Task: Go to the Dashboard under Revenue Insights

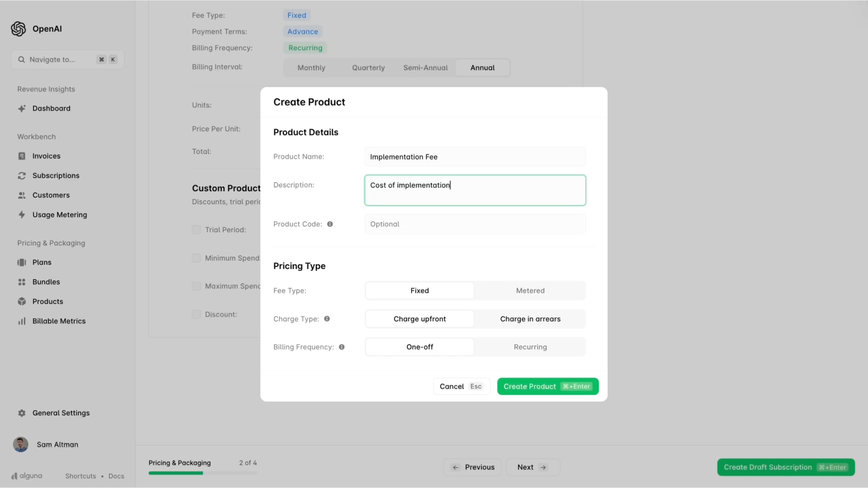Action: click(x=51, y=108)
